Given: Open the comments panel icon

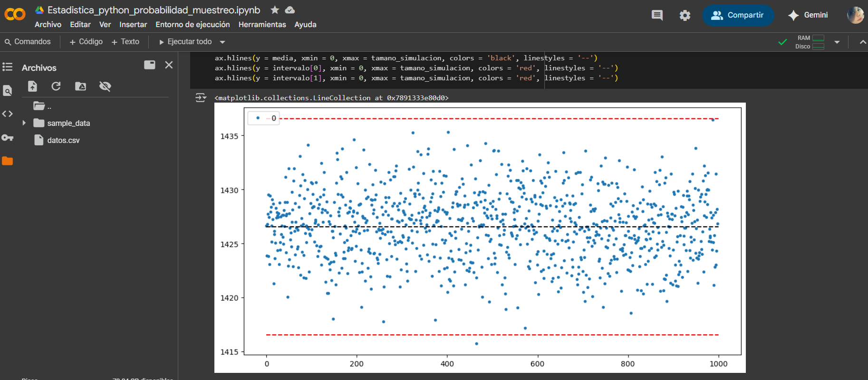Looking at the screenshot, I should click(x=657, y=15).
